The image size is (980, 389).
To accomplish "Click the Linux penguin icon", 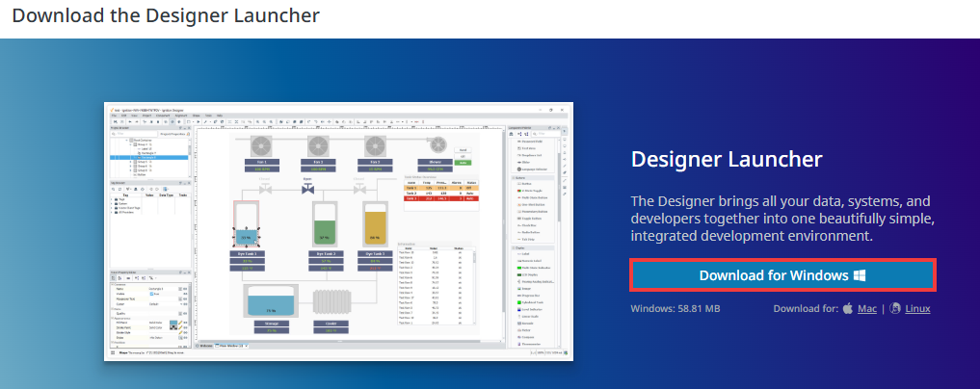I will (895, 308).
